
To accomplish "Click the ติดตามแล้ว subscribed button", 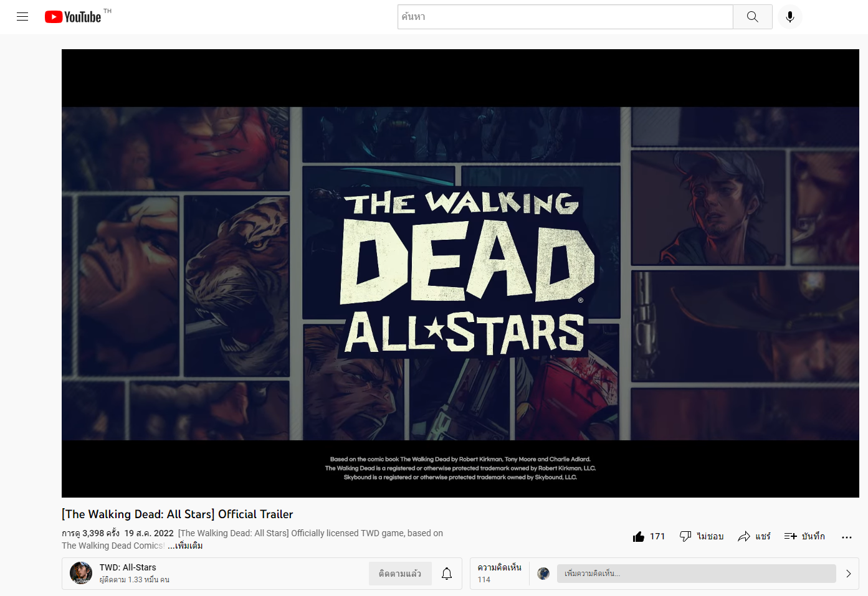I will (x=400, y=574).
